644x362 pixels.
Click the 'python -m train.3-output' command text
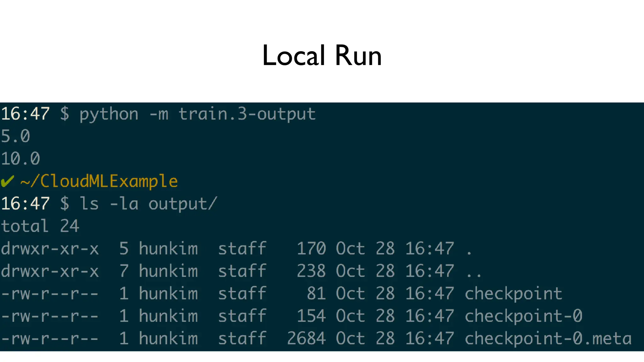click(x=197, y=114)
